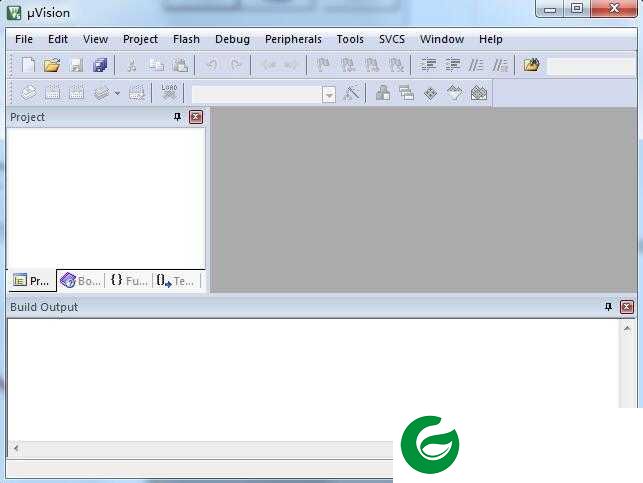Screen dimensions: 643x483
Task: Click the Rebuild all target files icon
Action: coord(77,93)
